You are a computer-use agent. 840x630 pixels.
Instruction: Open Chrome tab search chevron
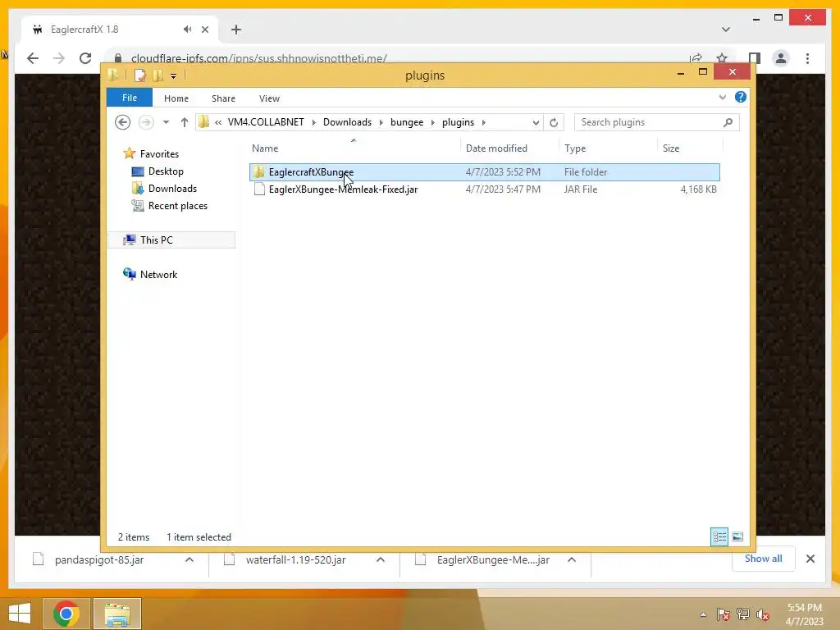(726, 30)
